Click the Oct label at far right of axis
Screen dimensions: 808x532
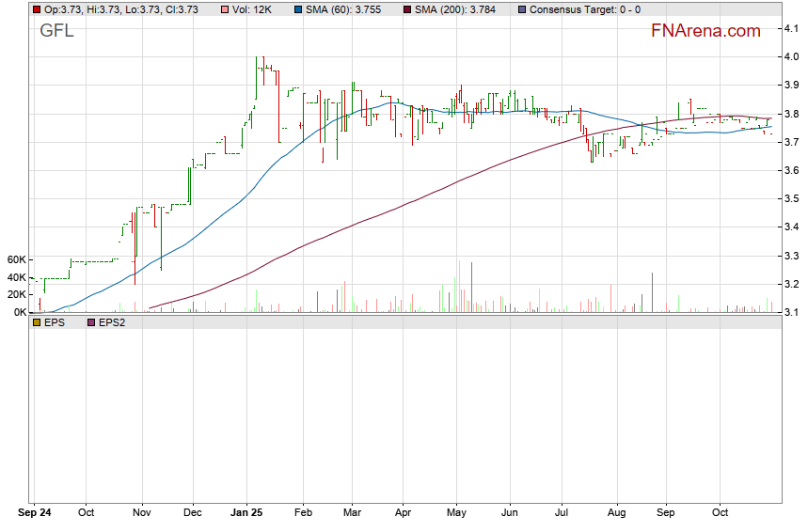720,513
